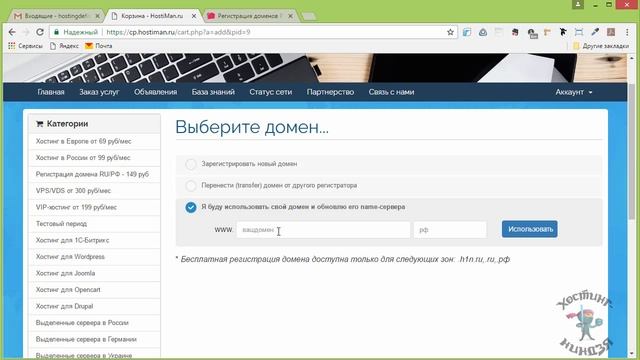
Task: Open category Регистрация домена RU/РФ - 149 руб
Action: (x=94, y=174)
